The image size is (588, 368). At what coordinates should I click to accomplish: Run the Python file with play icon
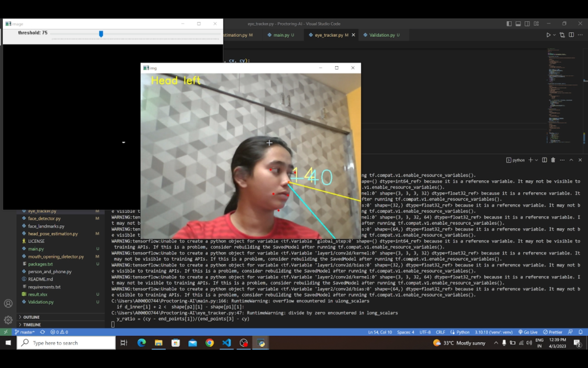[x=548, y=35]
